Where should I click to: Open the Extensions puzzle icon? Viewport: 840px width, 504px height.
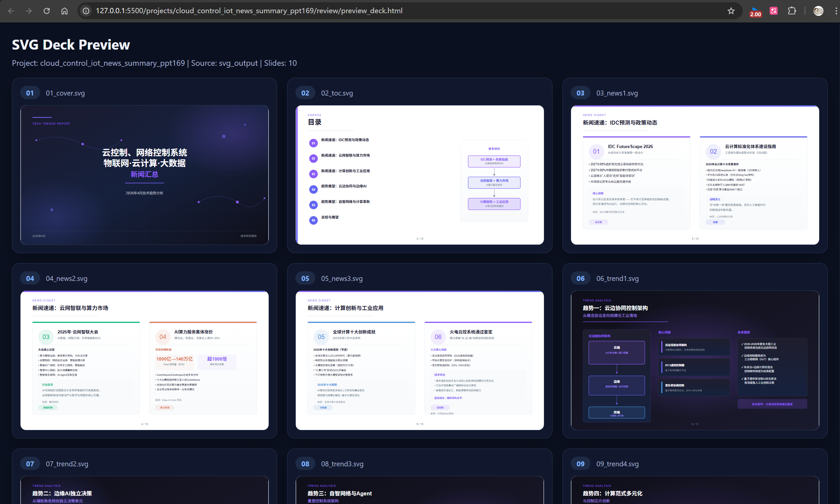[x=792, y=11]
